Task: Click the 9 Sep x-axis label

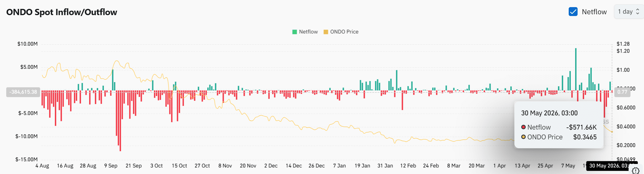Action: (x=111, y=166)
